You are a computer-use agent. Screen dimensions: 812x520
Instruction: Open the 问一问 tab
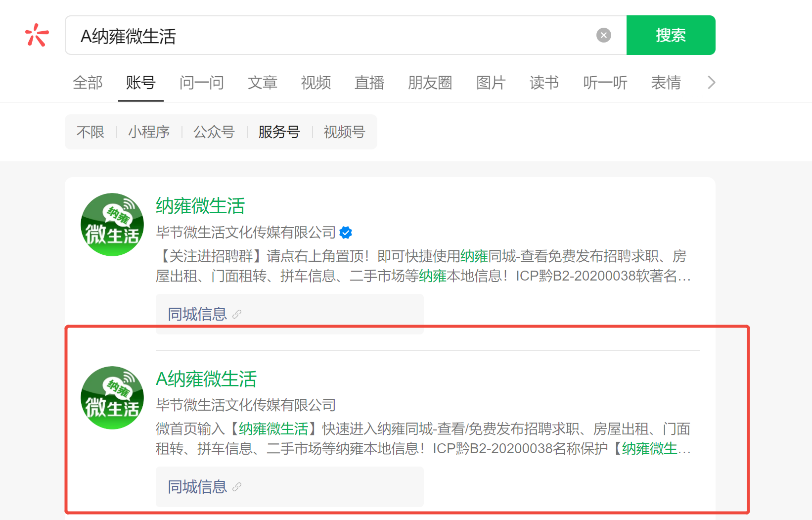(x=202, y=82)
